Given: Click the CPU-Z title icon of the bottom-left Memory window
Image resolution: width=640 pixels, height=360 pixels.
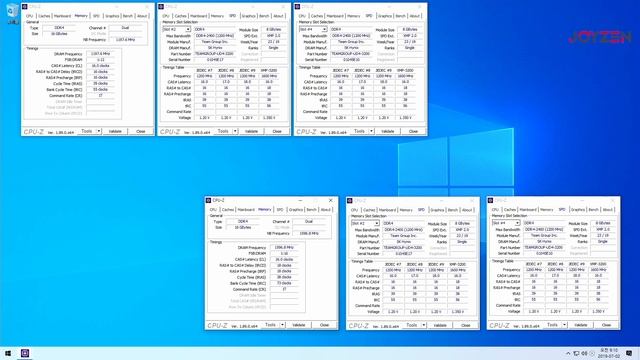Looking at the screenshot, I should point(208,200).
